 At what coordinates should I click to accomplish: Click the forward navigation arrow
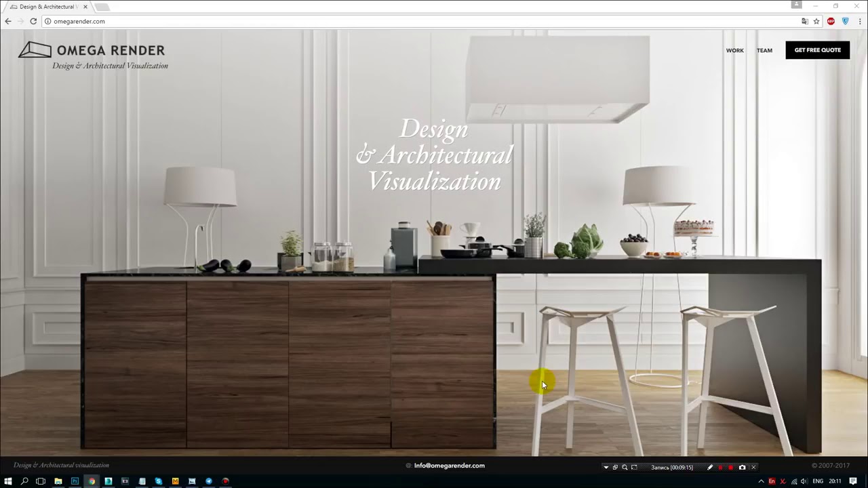tap(20, 21)
